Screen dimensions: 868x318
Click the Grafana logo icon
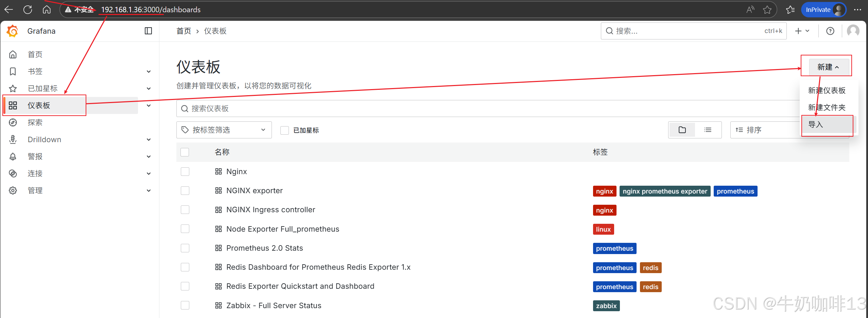13,31
